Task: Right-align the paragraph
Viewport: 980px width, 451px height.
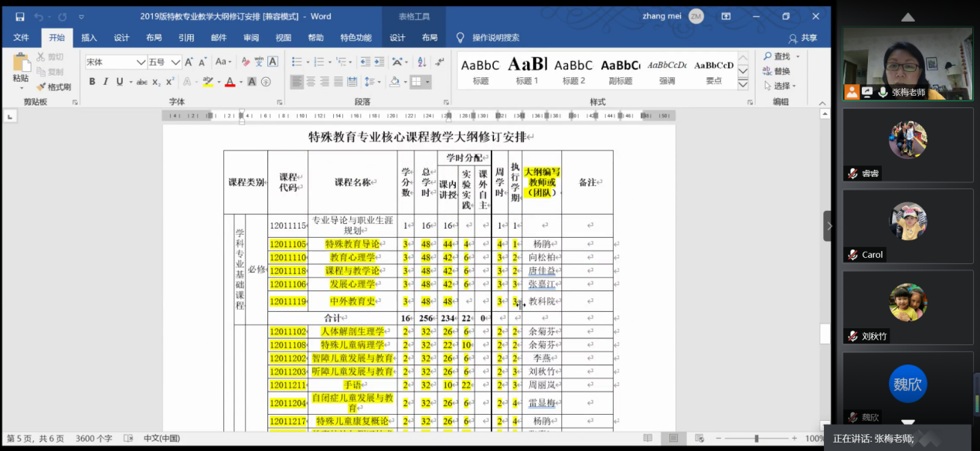Action: (x=325, y=82)
